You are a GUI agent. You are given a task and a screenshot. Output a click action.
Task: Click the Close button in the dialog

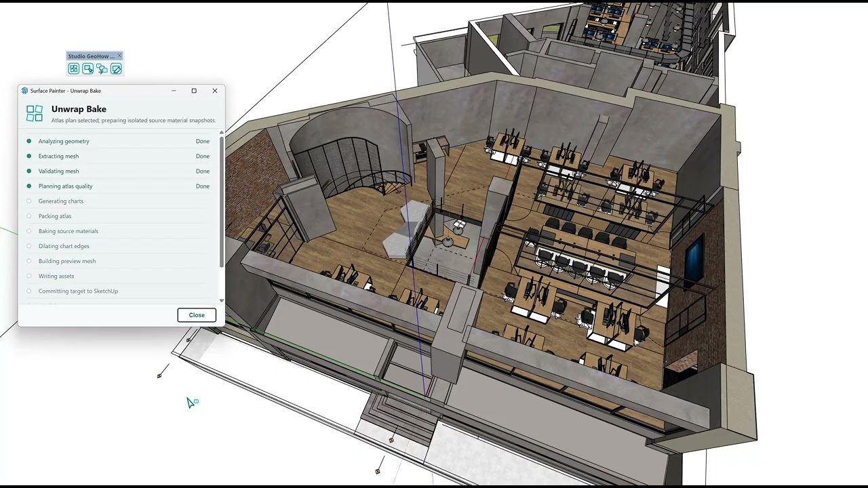(x=197, y=314)
